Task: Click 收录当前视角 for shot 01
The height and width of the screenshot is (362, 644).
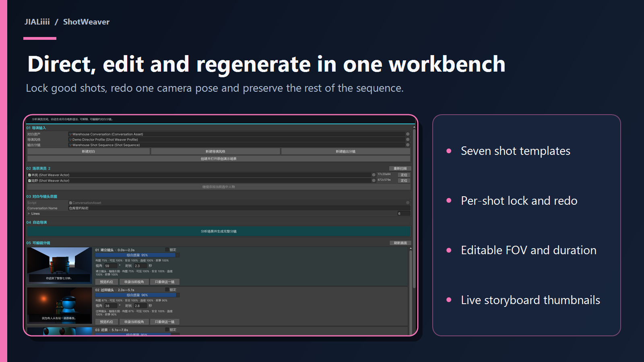Action: (134, 282)
